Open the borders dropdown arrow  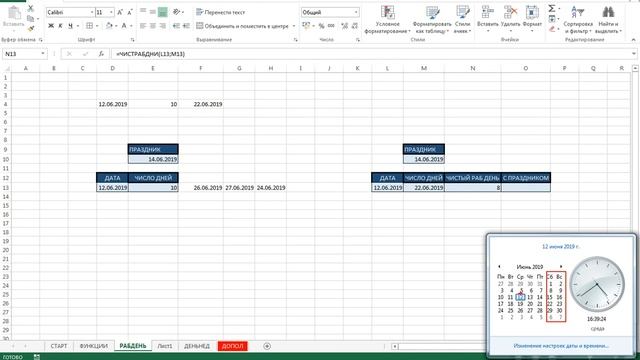pos(97,26)
